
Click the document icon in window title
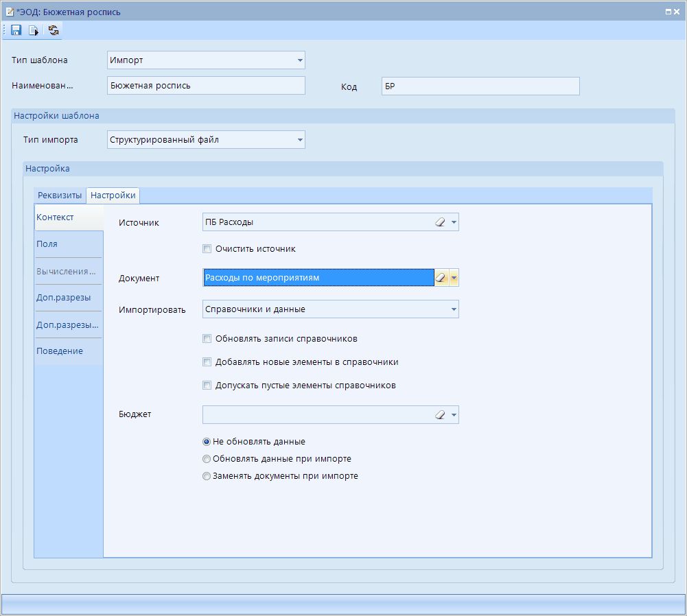[10, 12]
